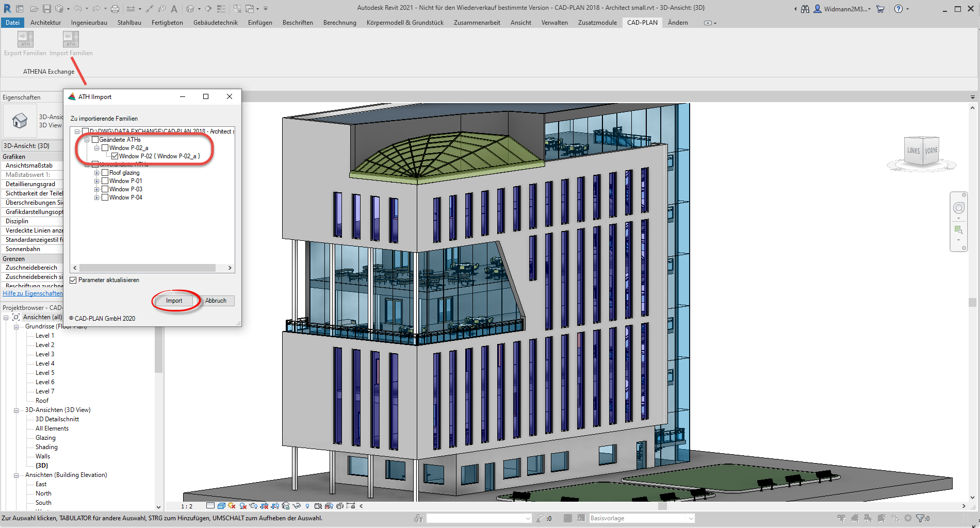Screen dimensions: 980x528
Task: Uncheck Window P-02 { Window P-02_a } checkbox
Action: coord(115,156)
